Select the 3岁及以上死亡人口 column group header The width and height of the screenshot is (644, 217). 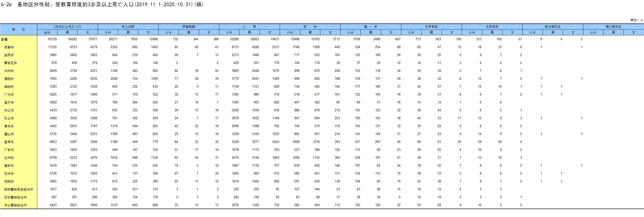click(68, 27)
